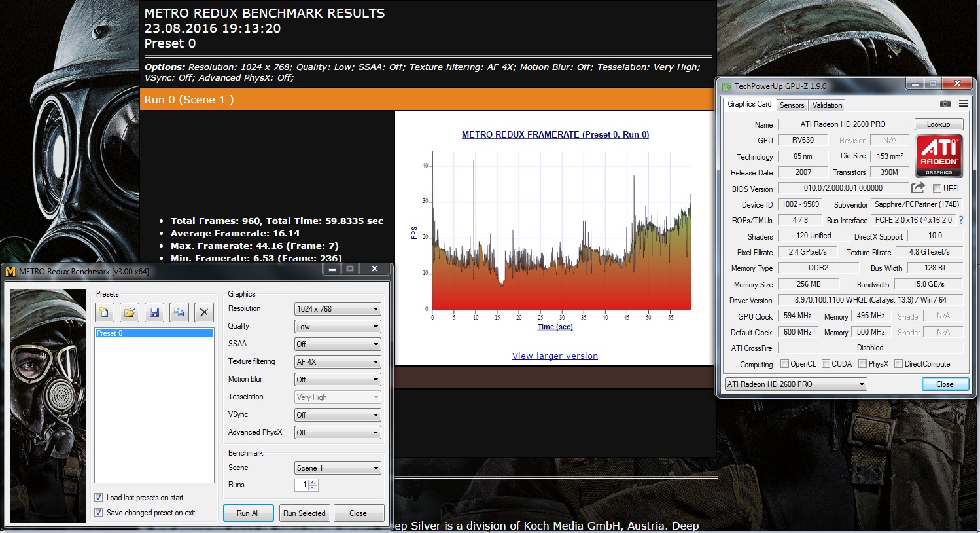980x533 pixels.
Task: Open the Quality dropdown set to Low
Action: [338, 327]
